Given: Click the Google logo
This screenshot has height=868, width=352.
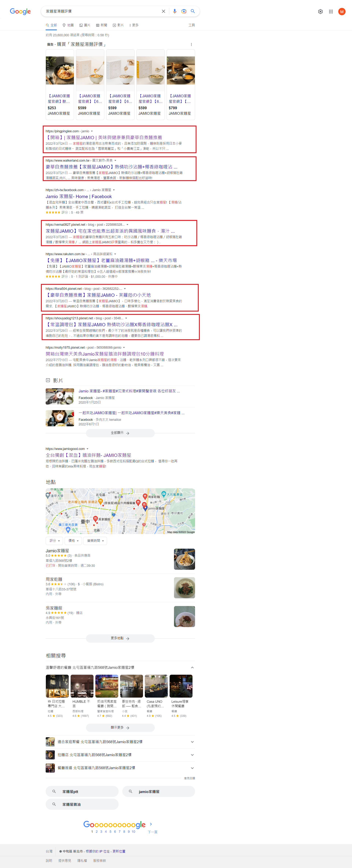Looking at the screenshot, I should [x=20, y=12].
